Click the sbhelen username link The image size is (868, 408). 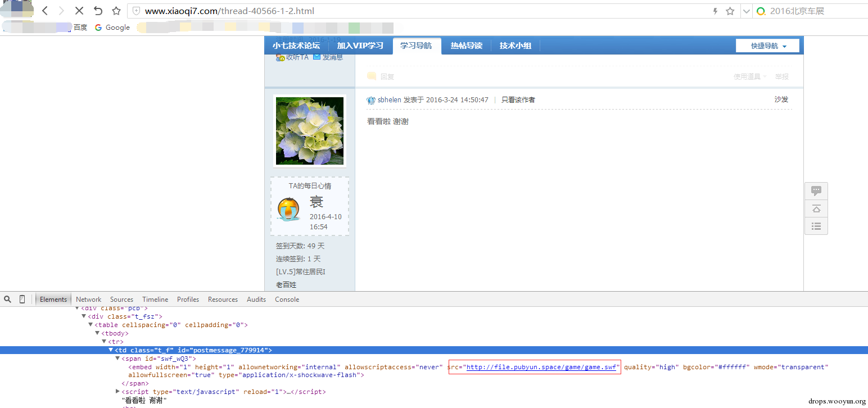click(389, 99)
